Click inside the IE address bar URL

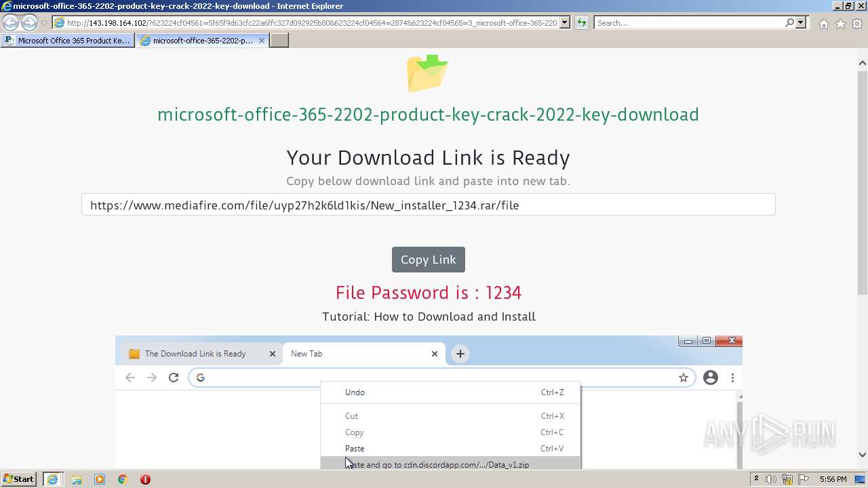[311, 22]
